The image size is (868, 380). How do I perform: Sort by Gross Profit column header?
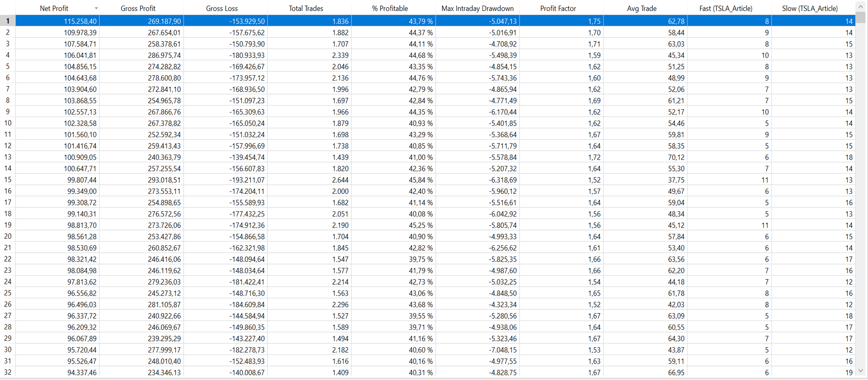point(138,9)
